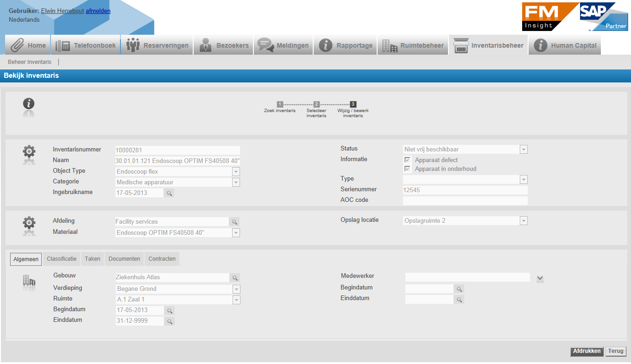Expand the Medewerker chevron arrow

(540, 278)
